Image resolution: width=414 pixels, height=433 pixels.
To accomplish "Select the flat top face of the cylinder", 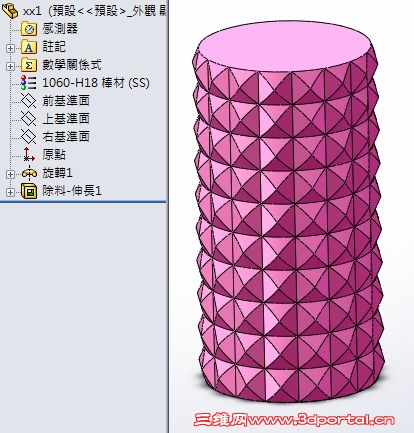I will point(286,46).
